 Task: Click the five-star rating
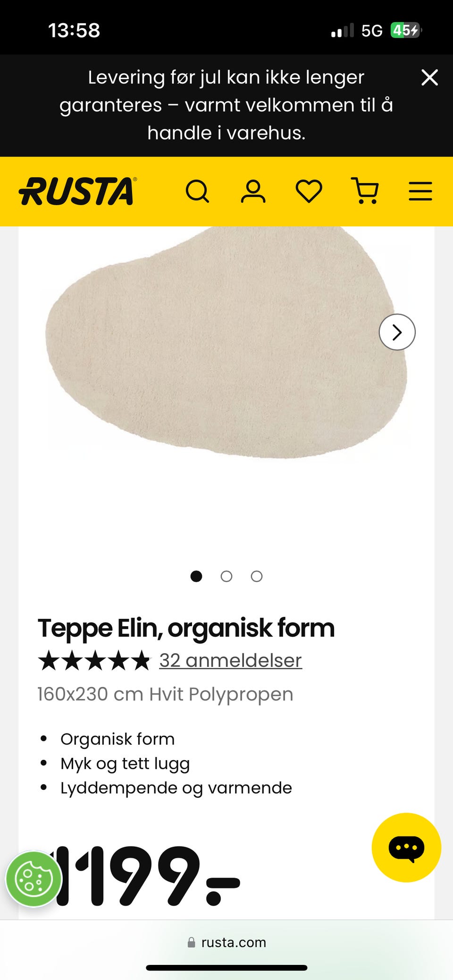(94, 660)
